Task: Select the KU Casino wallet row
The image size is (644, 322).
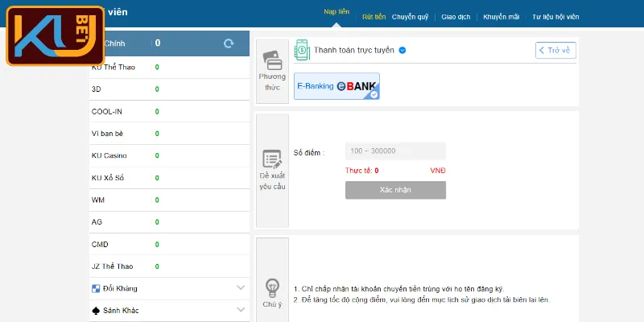Action: (x=169, y=155)
